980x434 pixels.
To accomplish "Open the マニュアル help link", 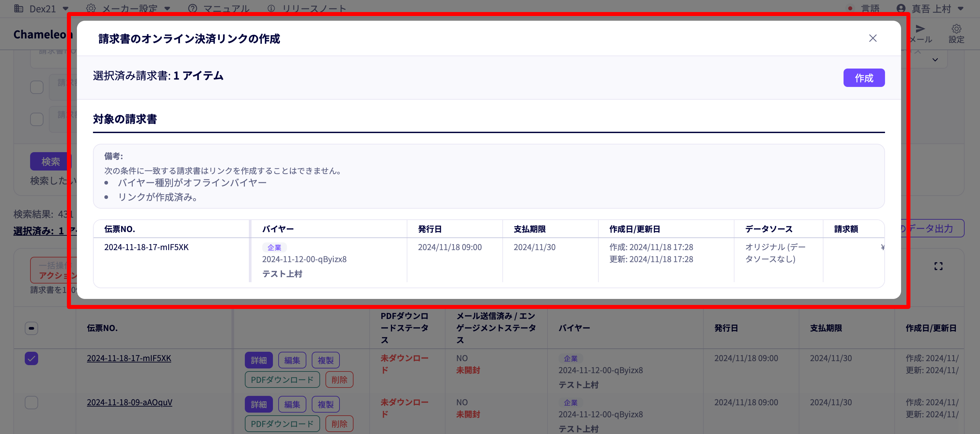I will point(219,8).
